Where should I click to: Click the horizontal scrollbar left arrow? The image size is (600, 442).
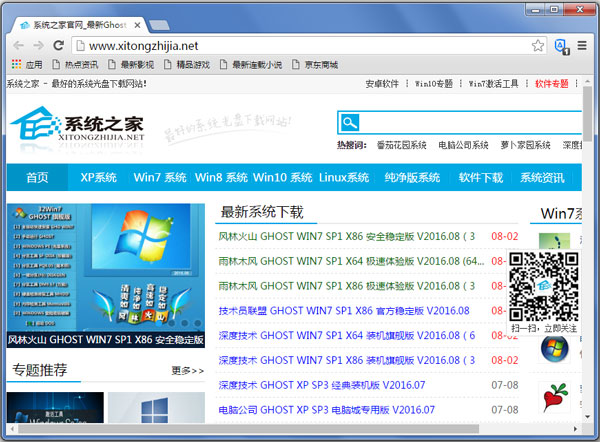click(12, 429)
